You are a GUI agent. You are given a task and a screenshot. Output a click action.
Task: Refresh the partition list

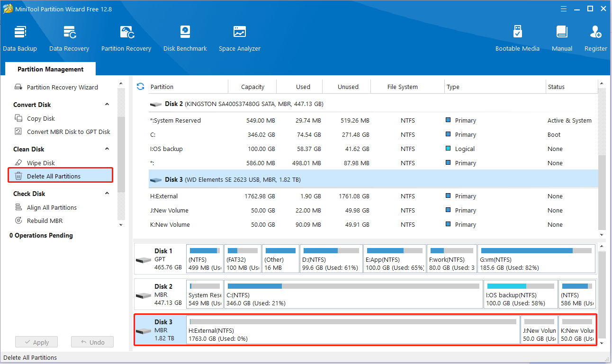click(x=140, y=86)
